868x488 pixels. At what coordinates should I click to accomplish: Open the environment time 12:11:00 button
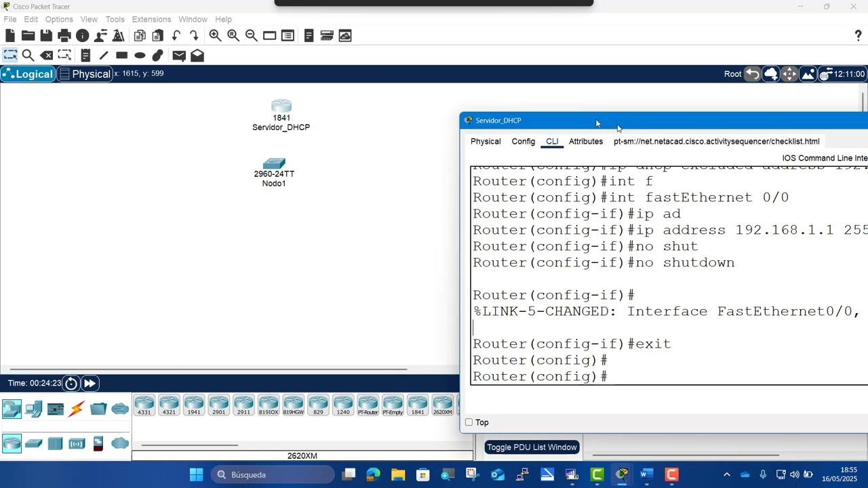[x=842, y=74]
